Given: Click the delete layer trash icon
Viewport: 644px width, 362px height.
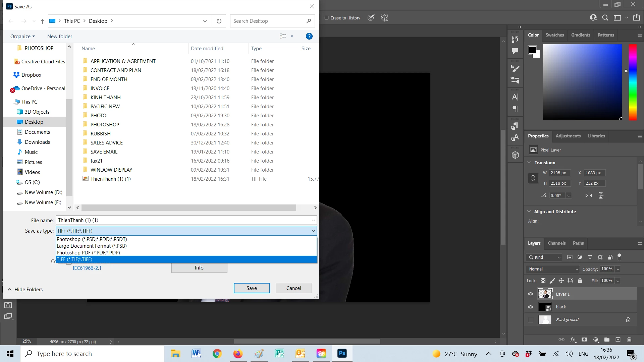Looking at the screenshot, I should click(x=629, y=340).
